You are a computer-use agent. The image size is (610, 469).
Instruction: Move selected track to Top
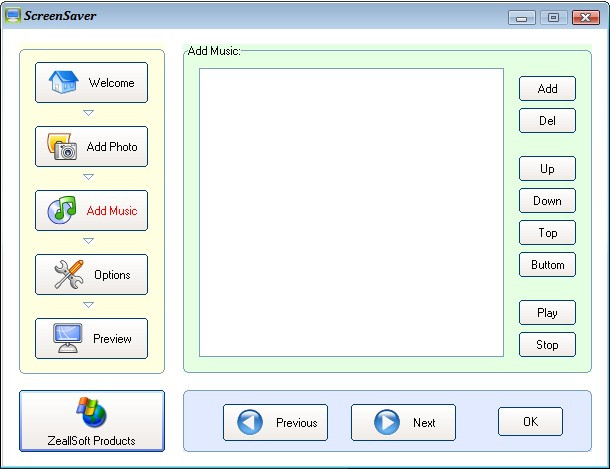(x=547, y=233)
